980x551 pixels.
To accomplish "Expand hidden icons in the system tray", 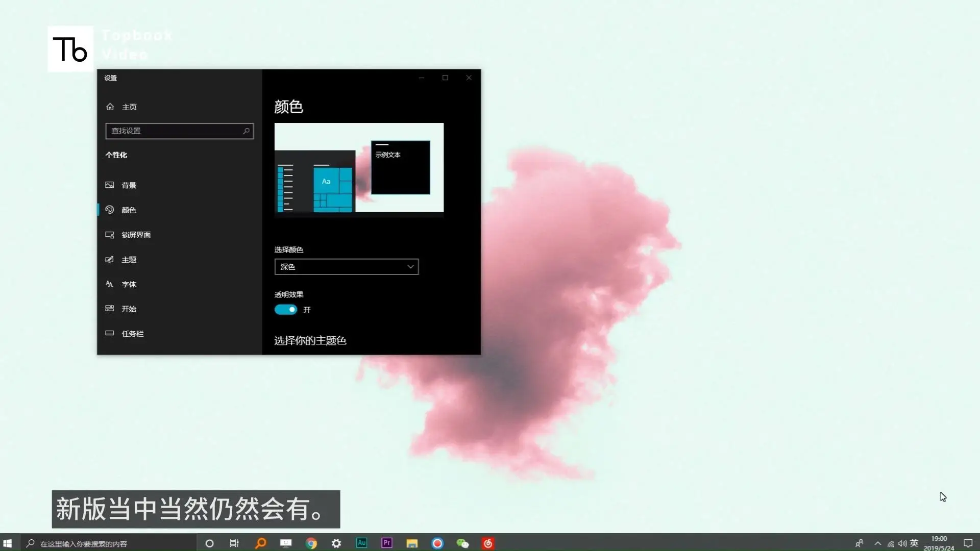I will 877,543.
